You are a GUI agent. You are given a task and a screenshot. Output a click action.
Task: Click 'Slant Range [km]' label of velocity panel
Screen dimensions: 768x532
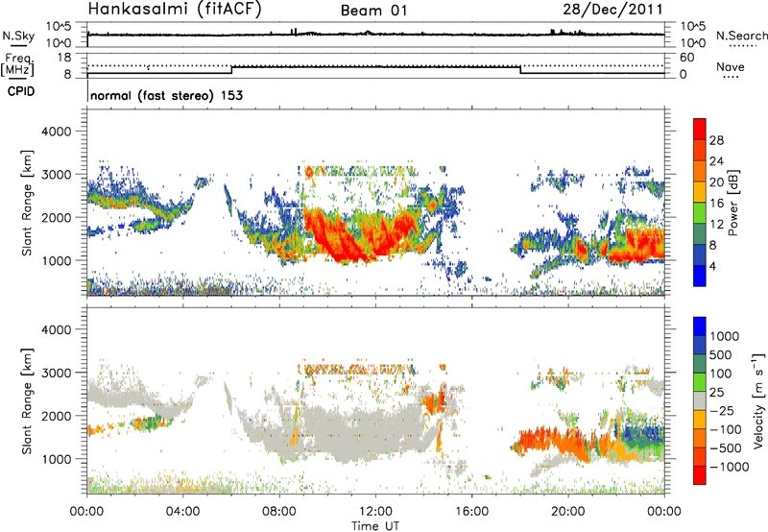pos(27,400)
